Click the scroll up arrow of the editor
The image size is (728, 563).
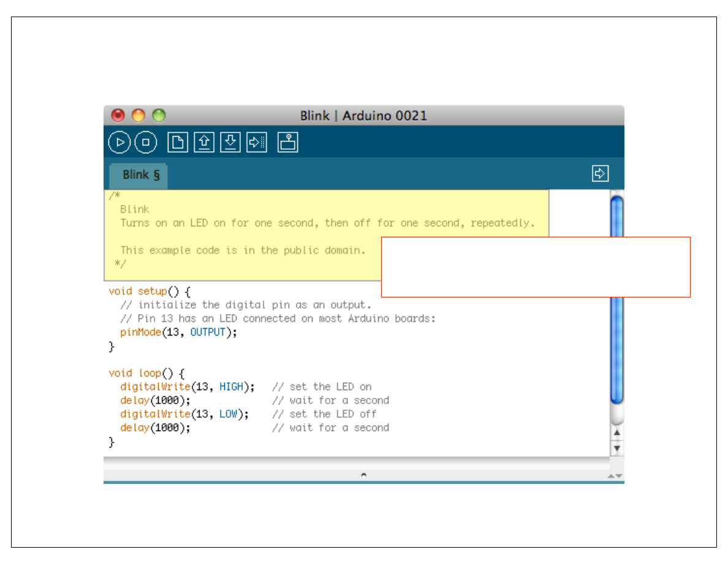point(617,434)
